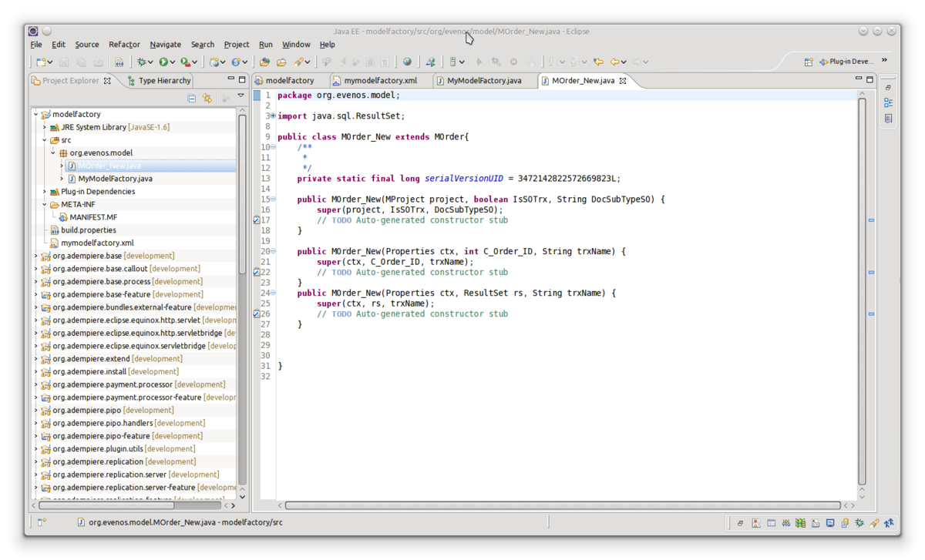Open Project Explorer view menu dropdown
925x560 pixels.
240,97
